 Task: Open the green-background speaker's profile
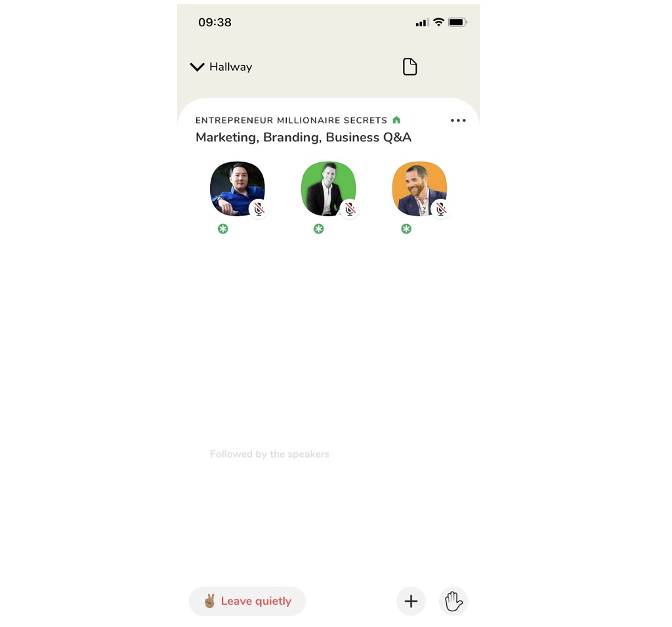click(x=329, y=188)
